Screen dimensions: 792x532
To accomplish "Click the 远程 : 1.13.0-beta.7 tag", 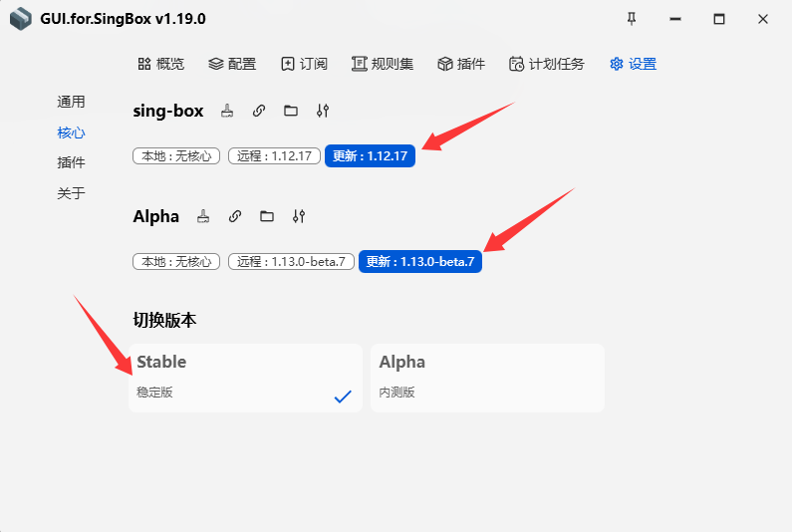I will coord(292,262).
